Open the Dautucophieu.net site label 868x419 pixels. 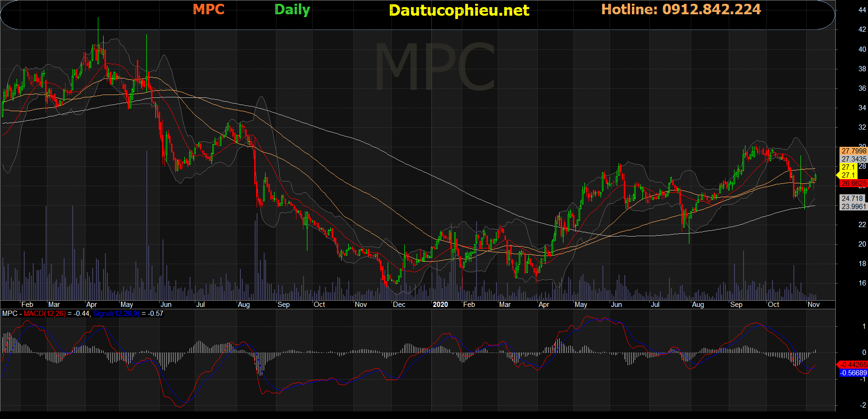coord(459,10)
